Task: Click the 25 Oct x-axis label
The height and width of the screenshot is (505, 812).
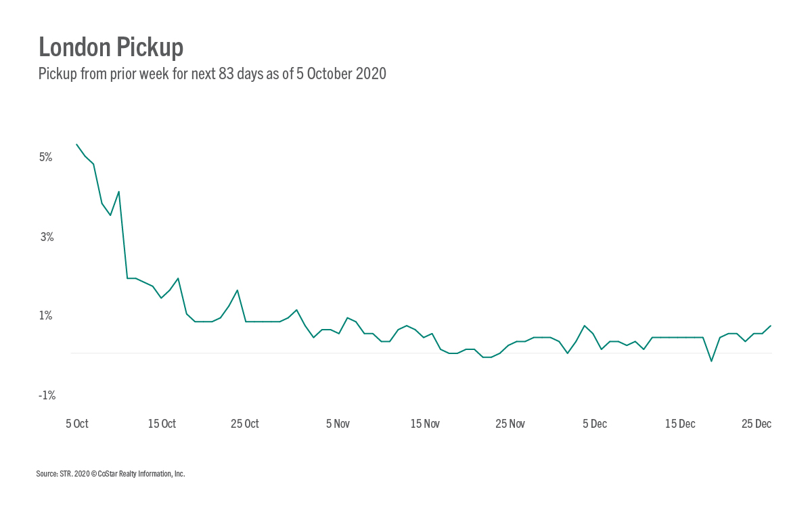Action: pyautogui.click(x=245, y=424)
